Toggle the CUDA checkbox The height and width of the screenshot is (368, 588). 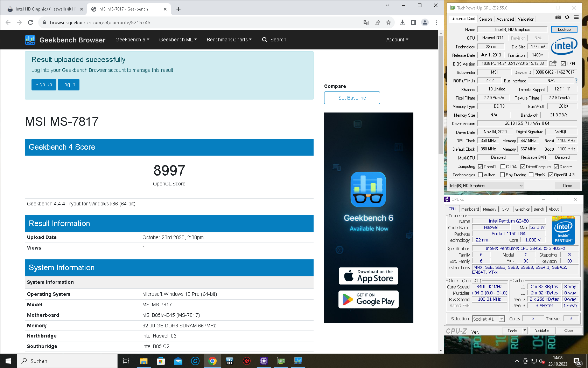click(503, 167)
